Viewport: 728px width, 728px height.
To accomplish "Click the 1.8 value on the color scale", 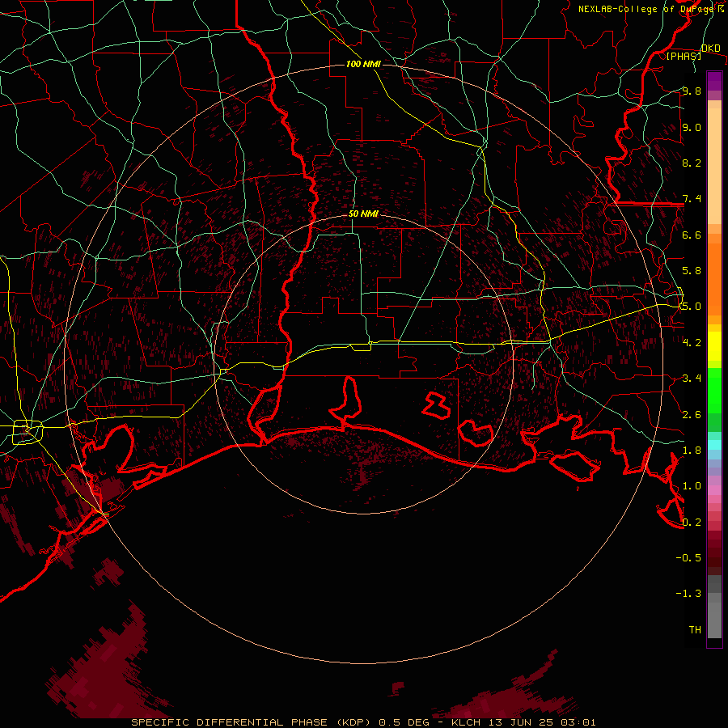I will (x=692, y=450).
